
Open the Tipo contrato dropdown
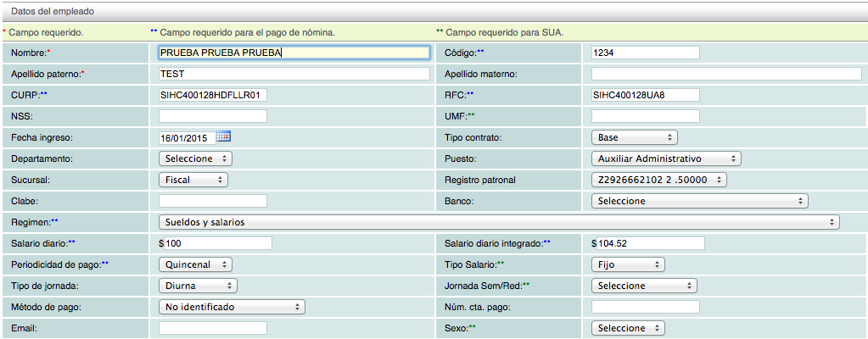[634, 137]
